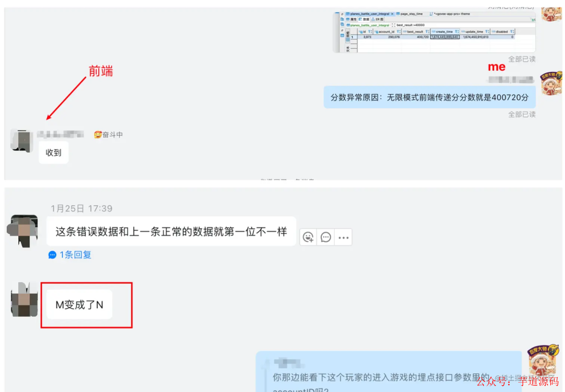This screenshot has height=392, width=565.
Task: Reply in thread via speech bubble icon
Action: click(326, 237)
